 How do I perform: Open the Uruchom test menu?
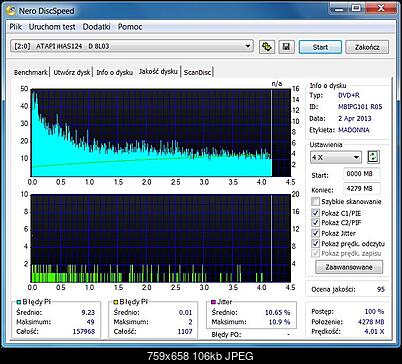pos(52,27)
